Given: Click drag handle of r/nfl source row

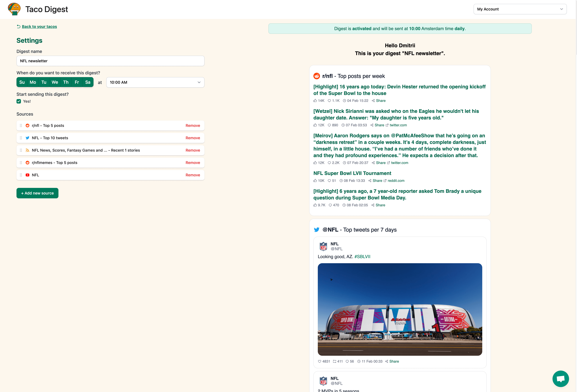Looking at the screenshot, I should (21, 125).
